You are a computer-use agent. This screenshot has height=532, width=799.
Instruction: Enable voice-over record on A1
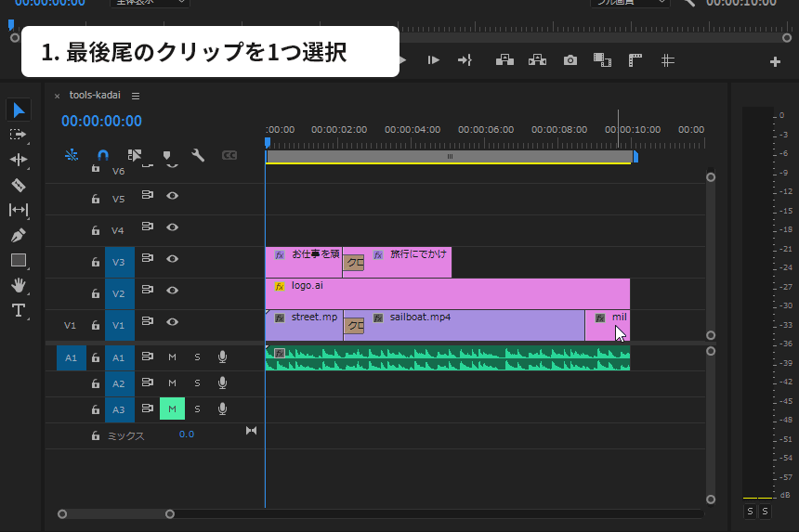[222, 357]
